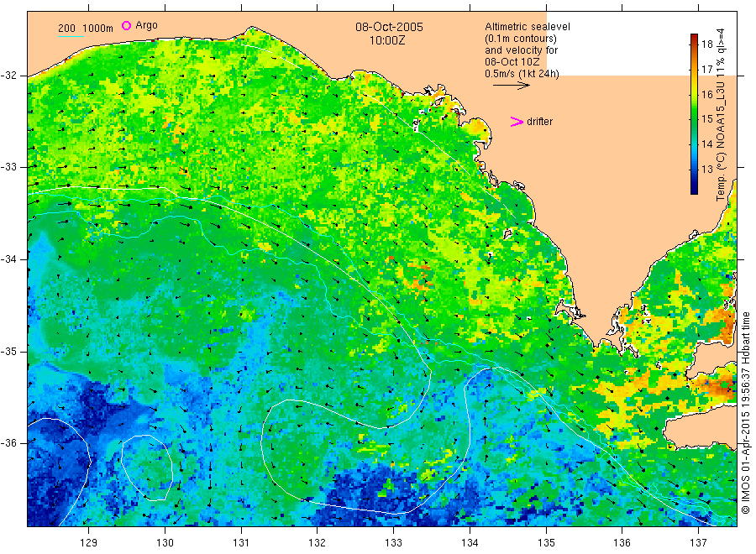Viewport: 756px width, 554px height.
Task: Select the "drifter" legend label
Action: (539, 122)
